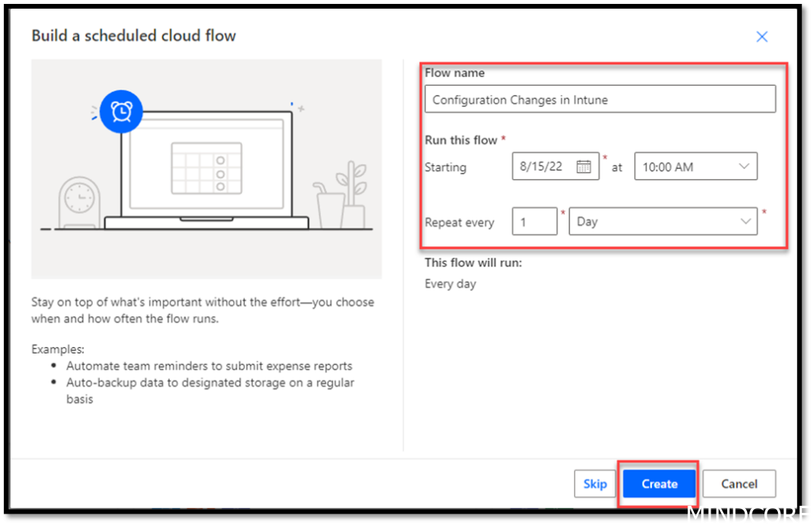Click the blue alarm clock icon
The image size is (812, 524).
click(x=120, y=112)
